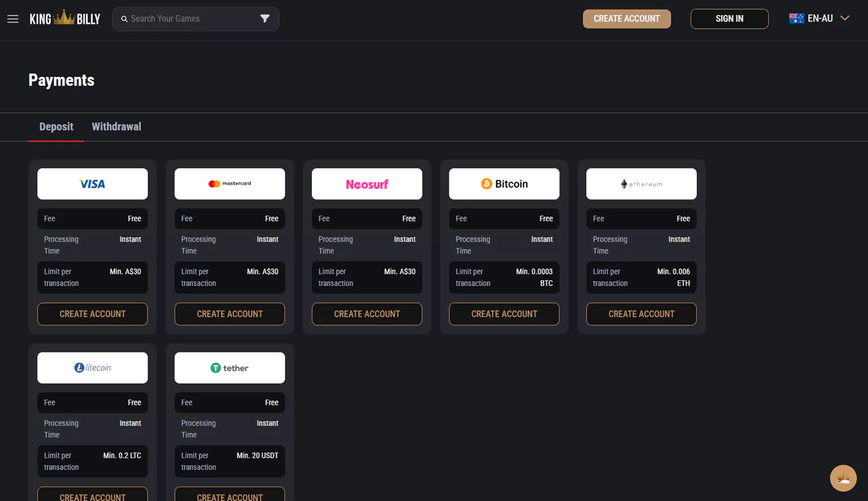868x501 pixels.
Task: Switch to the Withdrawal tab
Action: coord(116,127)
